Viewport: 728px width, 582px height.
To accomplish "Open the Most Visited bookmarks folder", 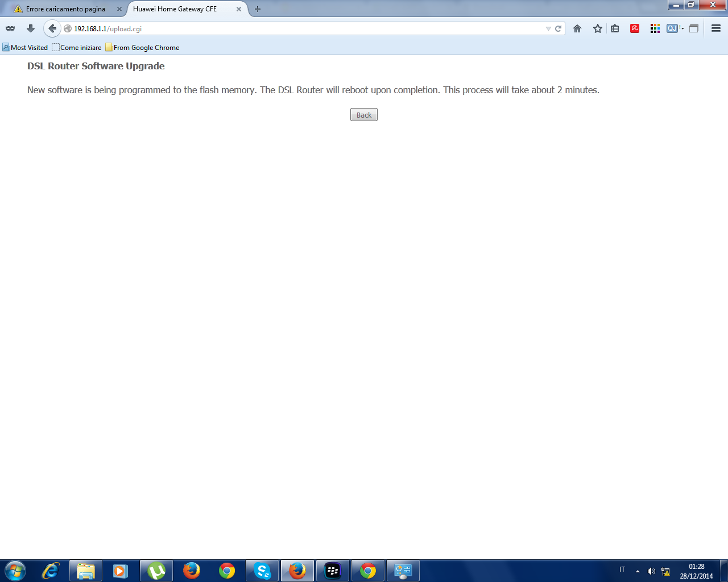I will tap(25, 48).
